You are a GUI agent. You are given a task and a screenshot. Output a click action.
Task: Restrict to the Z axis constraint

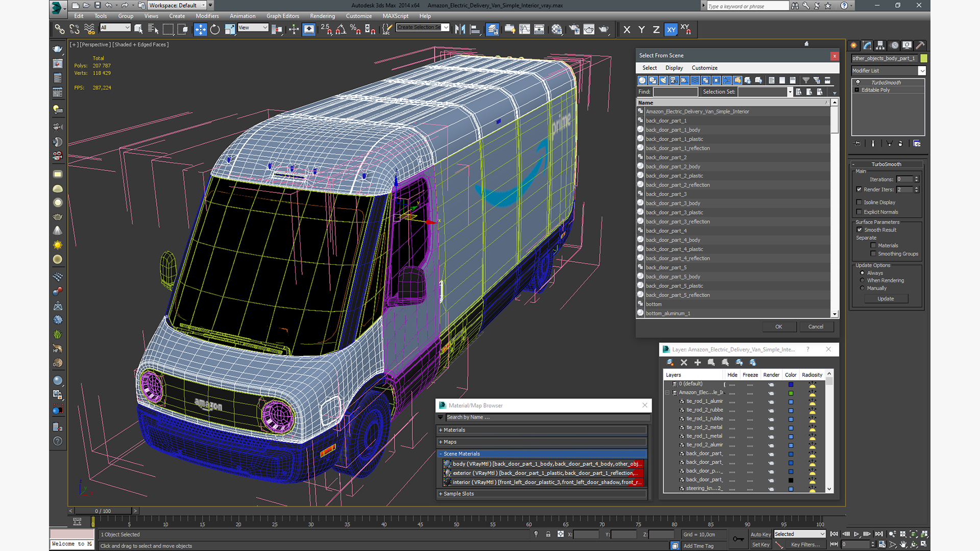[x=656, y=30]
